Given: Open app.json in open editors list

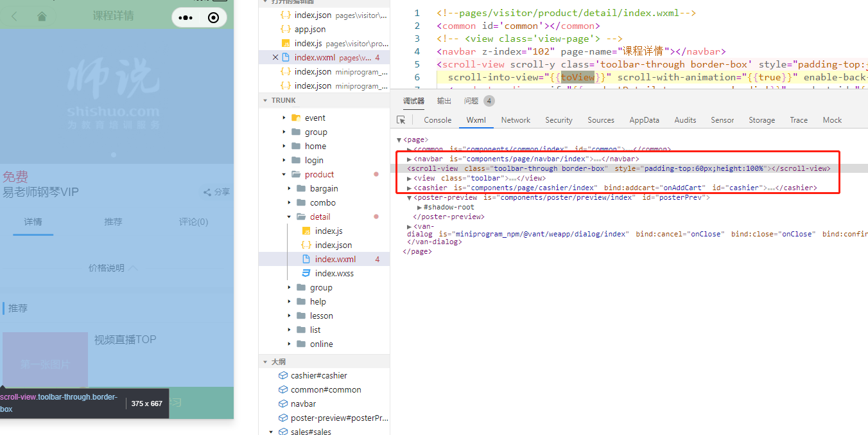Looking at the screenshot, I should point(310,29).
